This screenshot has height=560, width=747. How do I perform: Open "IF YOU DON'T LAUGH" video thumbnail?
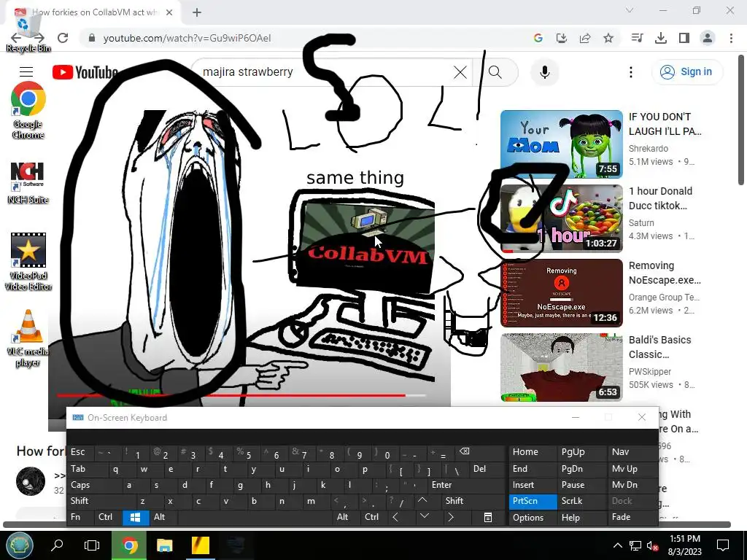tap(561, 144)
